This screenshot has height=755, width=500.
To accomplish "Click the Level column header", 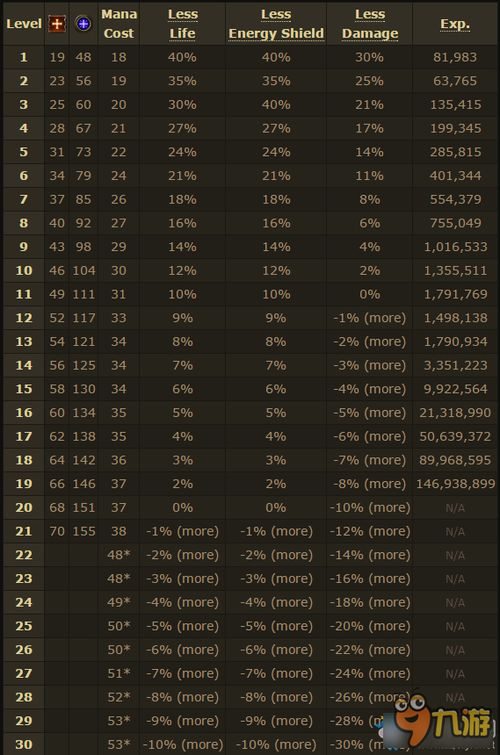I will pyautogui.click(x=24, y=24).
